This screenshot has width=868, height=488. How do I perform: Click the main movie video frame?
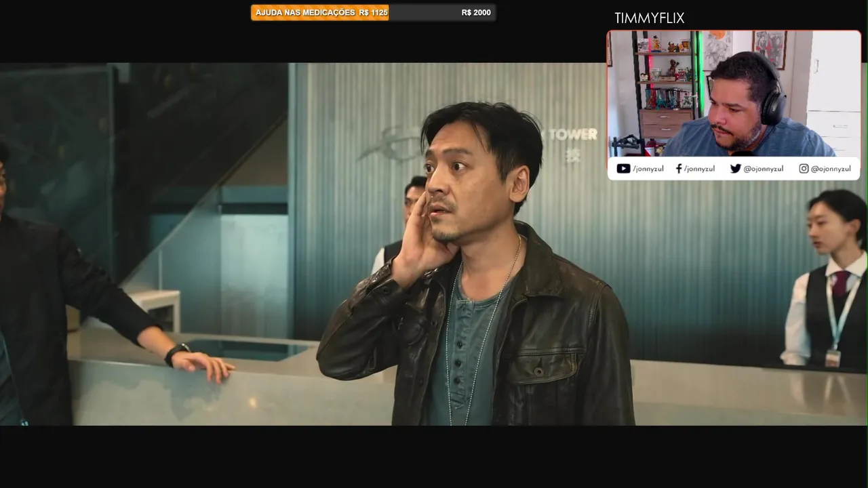(x=434, y=244)
